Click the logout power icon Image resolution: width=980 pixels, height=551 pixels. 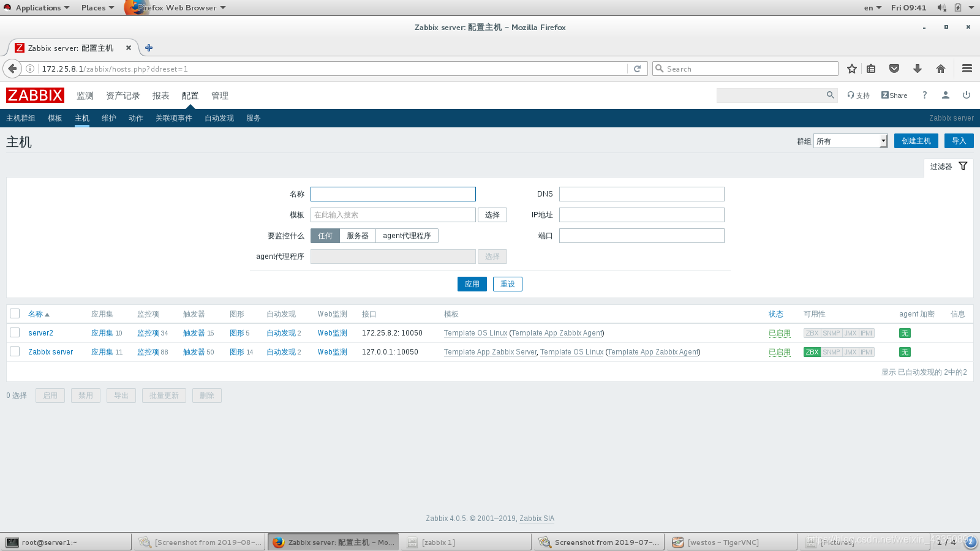tap(967, 96)
